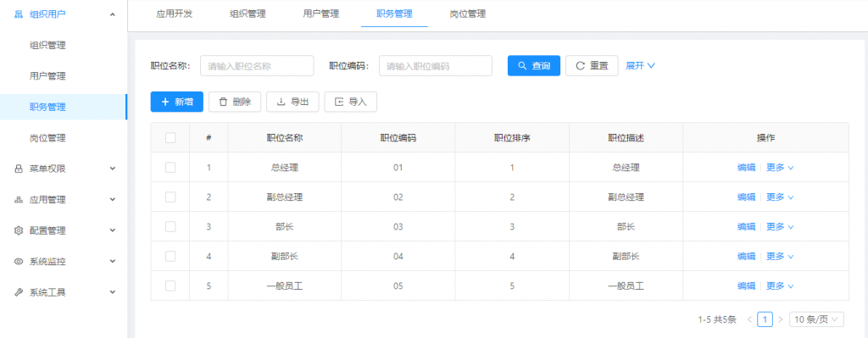
Task: Click the download icon on 导出 button
Action: click(x=281, y=102)
